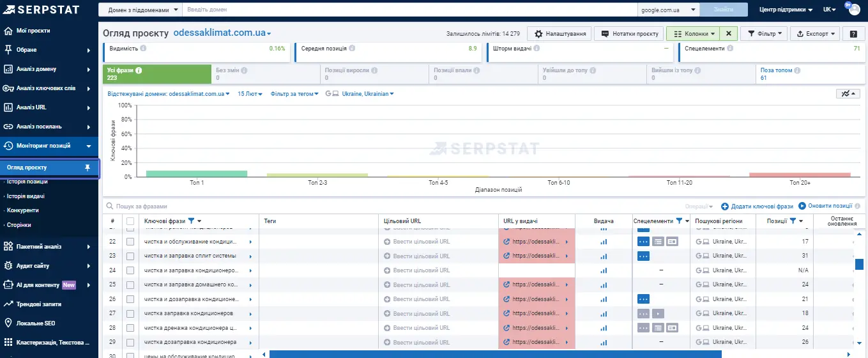Toggle the chart view icon
This screenshot has width=868, height=358.
coord(848,93)
